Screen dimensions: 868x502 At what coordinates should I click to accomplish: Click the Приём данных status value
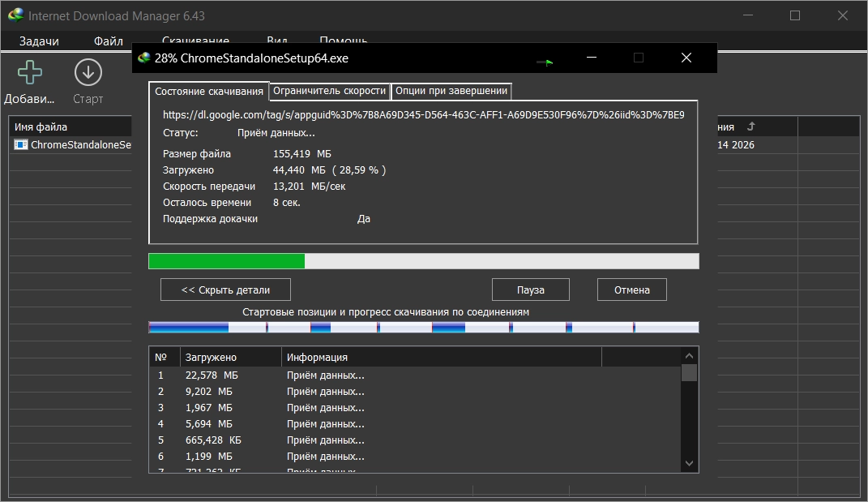[276, 133]
